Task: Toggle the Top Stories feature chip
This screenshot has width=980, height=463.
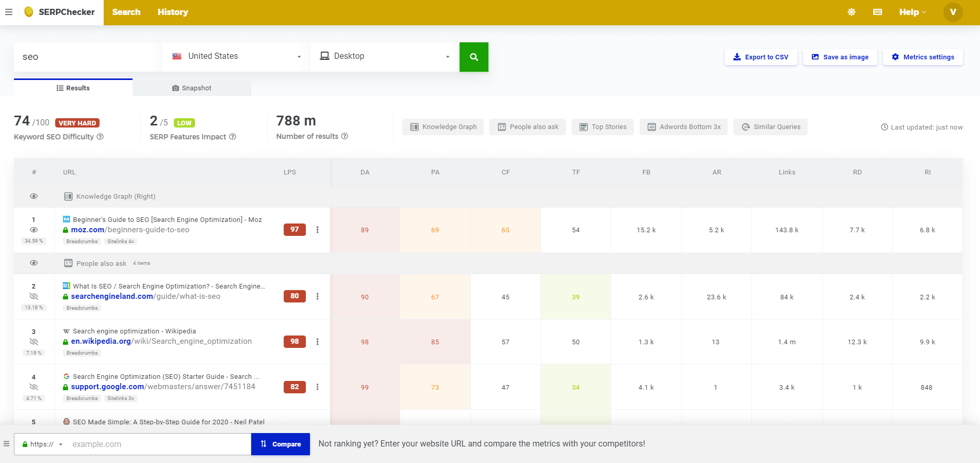Action: (x=602, y=127)
